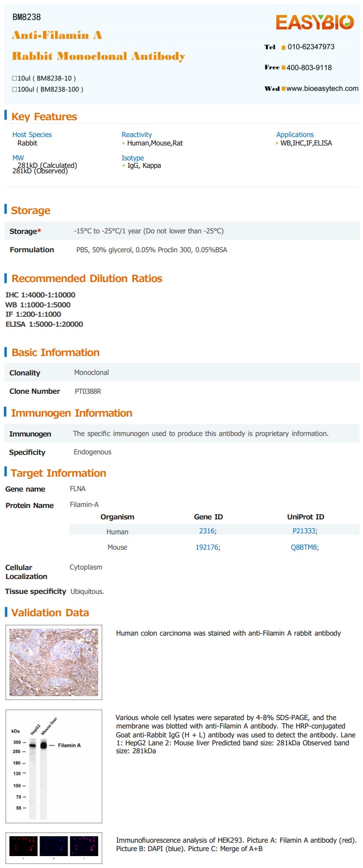Click the Key Features section heading
The height and width of the screenshot is (868, 363).
[x=44, y=117]
